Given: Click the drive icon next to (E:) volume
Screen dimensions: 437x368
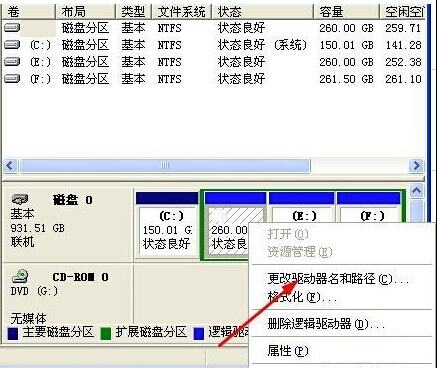Looking at the screenshot, I should click(x=12, y=62).
